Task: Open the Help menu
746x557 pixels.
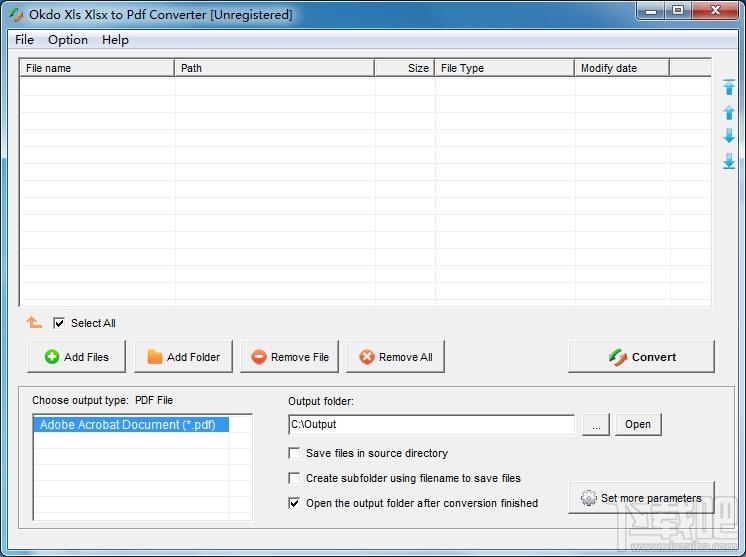Action: 115,40
